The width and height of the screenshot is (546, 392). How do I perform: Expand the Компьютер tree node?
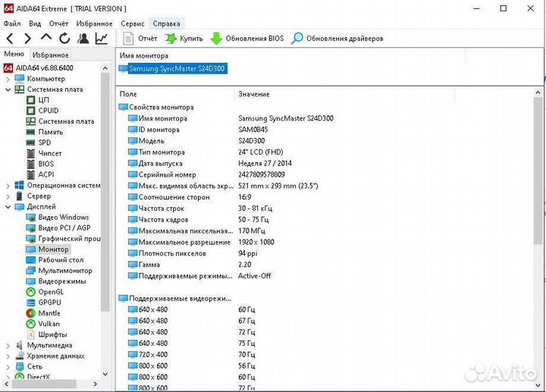click(8, 79)
